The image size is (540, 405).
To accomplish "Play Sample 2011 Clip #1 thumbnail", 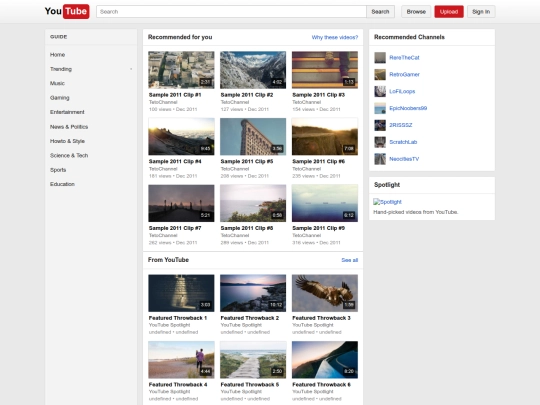I will coord(181,70).
